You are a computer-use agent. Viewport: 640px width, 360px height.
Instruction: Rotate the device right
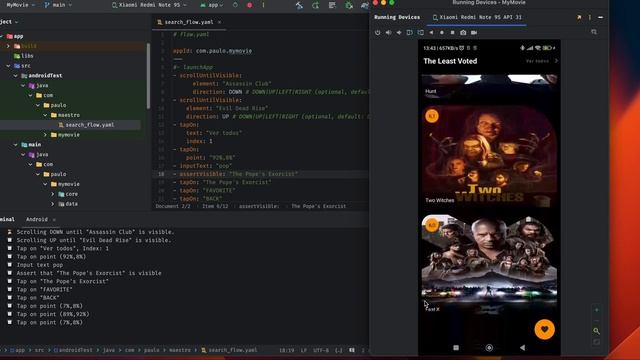(x=420, y=32)
